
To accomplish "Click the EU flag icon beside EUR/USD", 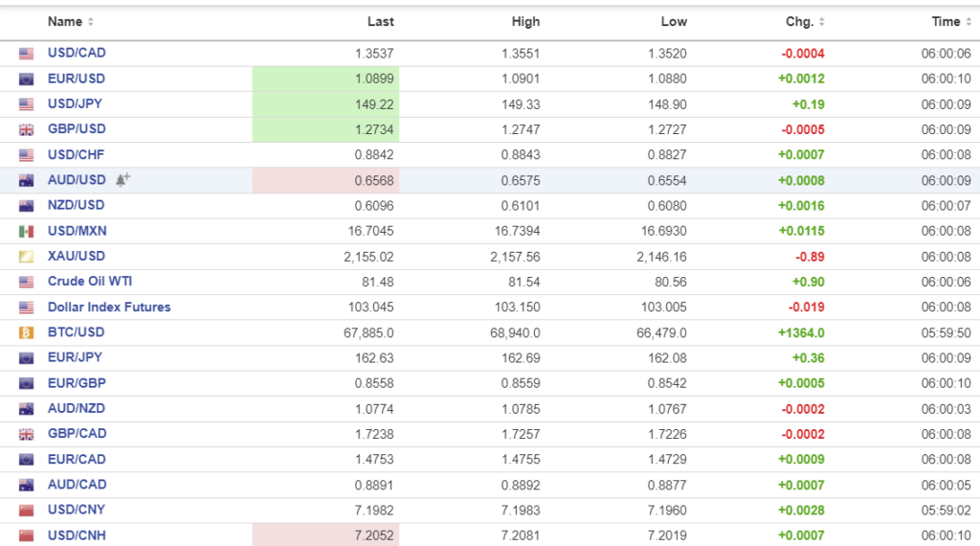I will (x=26, y=79).
